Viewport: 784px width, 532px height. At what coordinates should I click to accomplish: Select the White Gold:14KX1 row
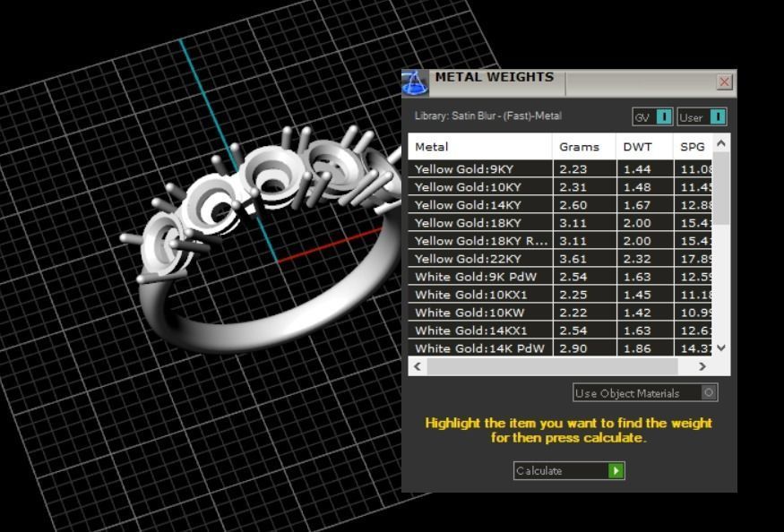coord(560,330)
